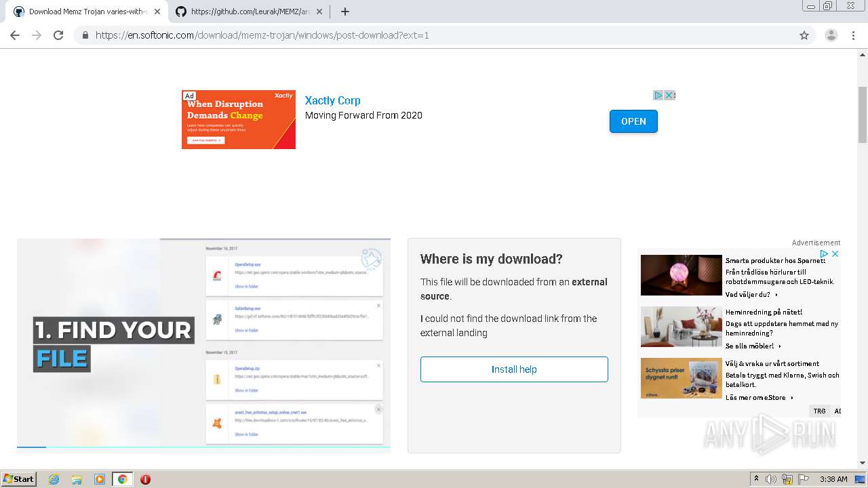Open the Xactly Corp ad with OPEN button
The height and width of the screenshot is (488, 868).
633,121
